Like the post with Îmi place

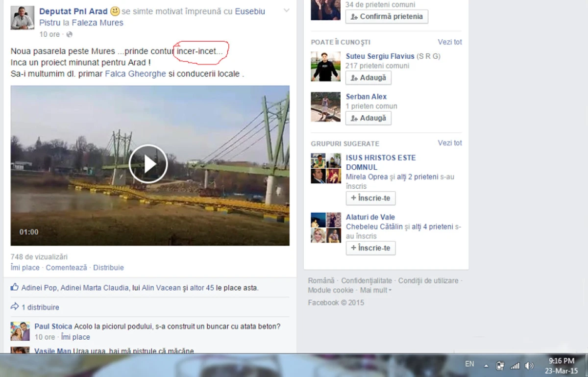point(25,268)
